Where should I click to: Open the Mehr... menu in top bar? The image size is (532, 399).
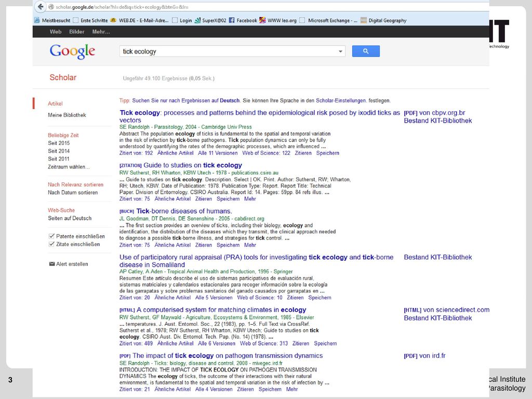tap(101, 32)
